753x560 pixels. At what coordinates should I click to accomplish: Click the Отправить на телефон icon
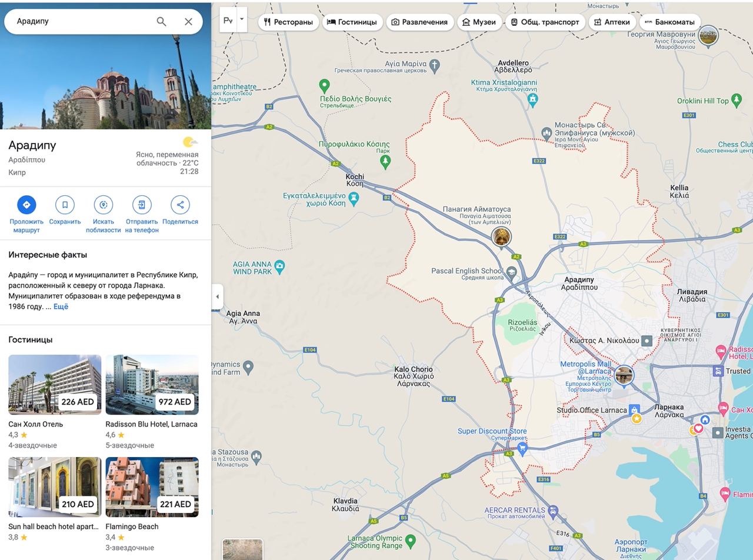[x=142, y=205]
